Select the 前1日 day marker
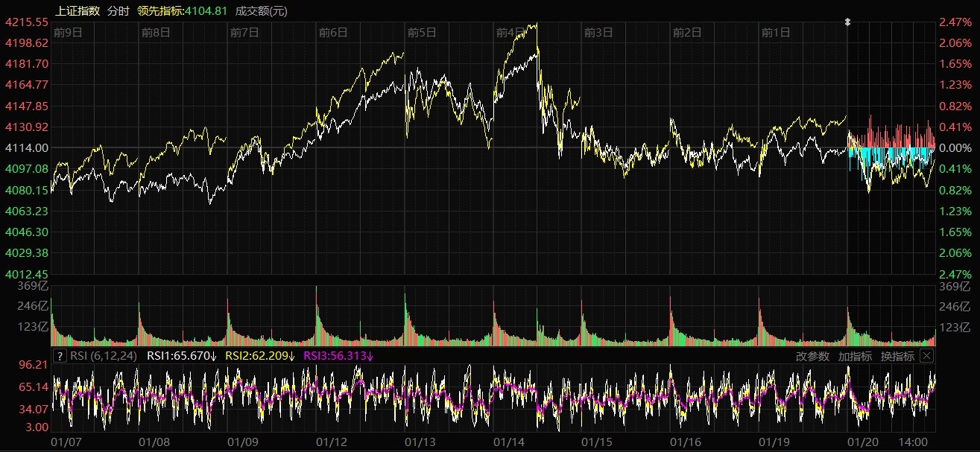Image resolution: width=980 pixels, height=452 pixels. tap(776, 32)
